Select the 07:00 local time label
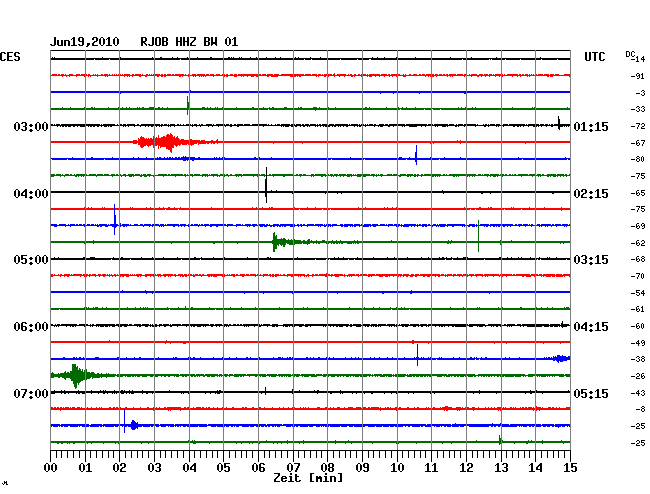This screenshot has width=650, height=494. pyautogui.click(x=31, y=393)
